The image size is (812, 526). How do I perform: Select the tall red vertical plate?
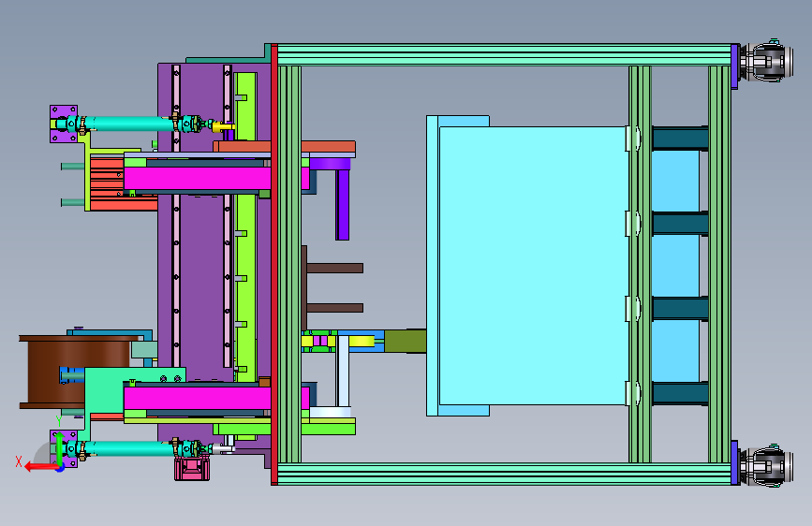274,265
